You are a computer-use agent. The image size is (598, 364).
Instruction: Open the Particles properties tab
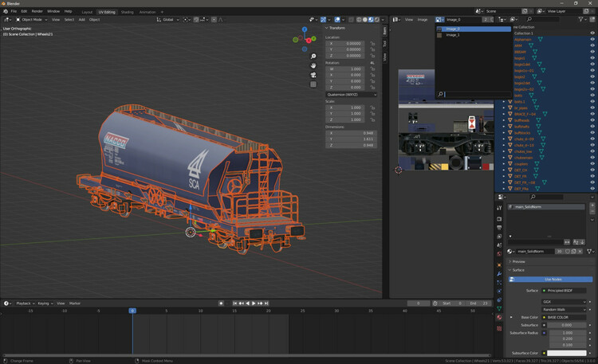(x=499, y=283)
